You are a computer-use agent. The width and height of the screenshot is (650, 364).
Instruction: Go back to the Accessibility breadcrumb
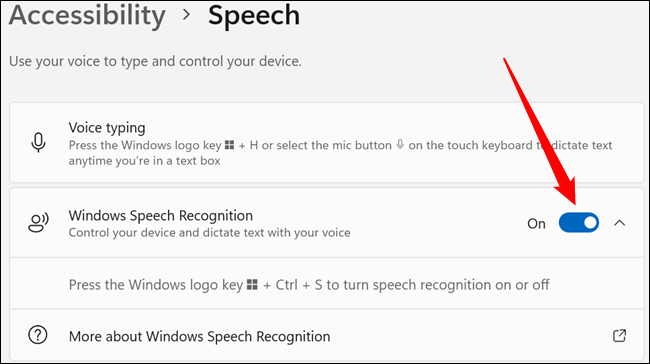(x=87, y=15)
